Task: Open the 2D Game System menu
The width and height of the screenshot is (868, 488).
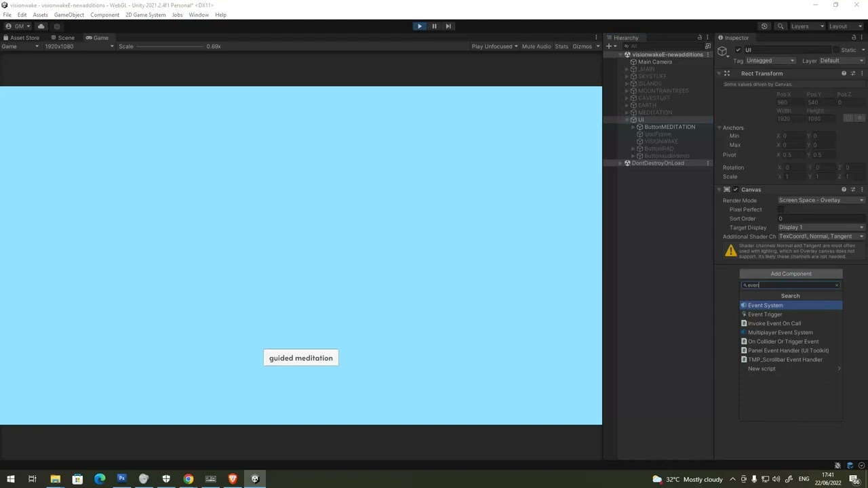Action: pyautogui.click(x=145, y=15)
